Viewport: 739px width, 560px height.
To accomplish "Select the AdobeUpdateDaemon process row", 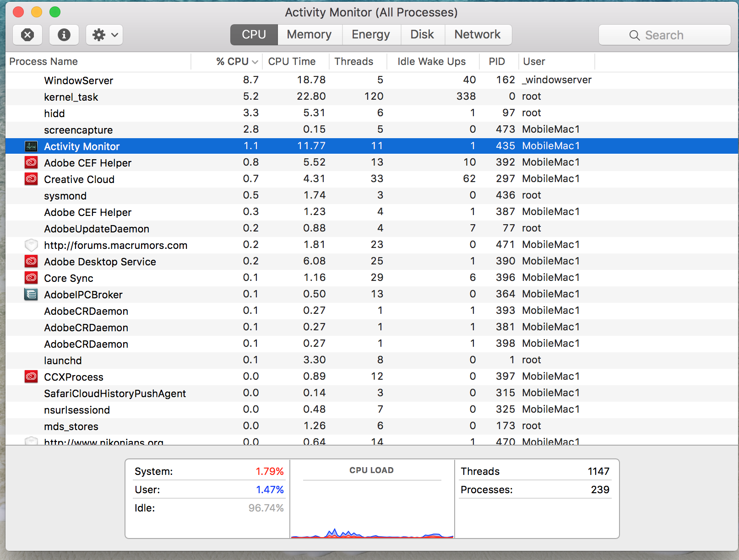I will coord(372,228).
